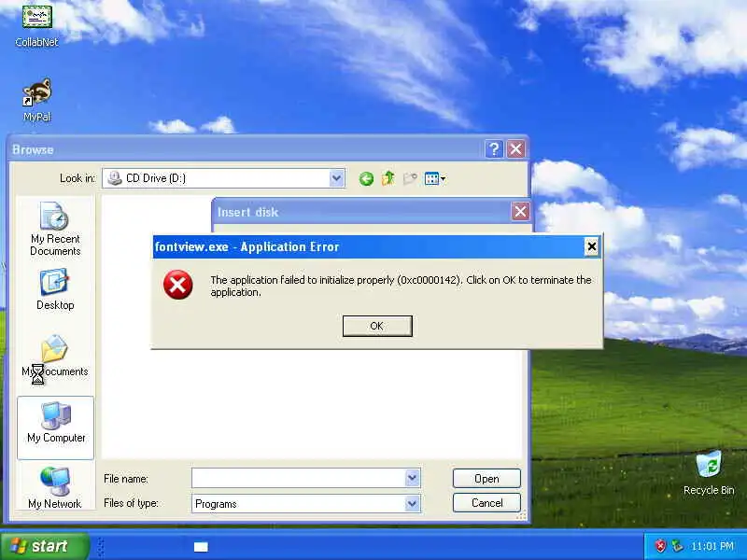This screenshot has width=747, height=560.
Task: Open the View menu icon
Action: click(x=434, y=179)
